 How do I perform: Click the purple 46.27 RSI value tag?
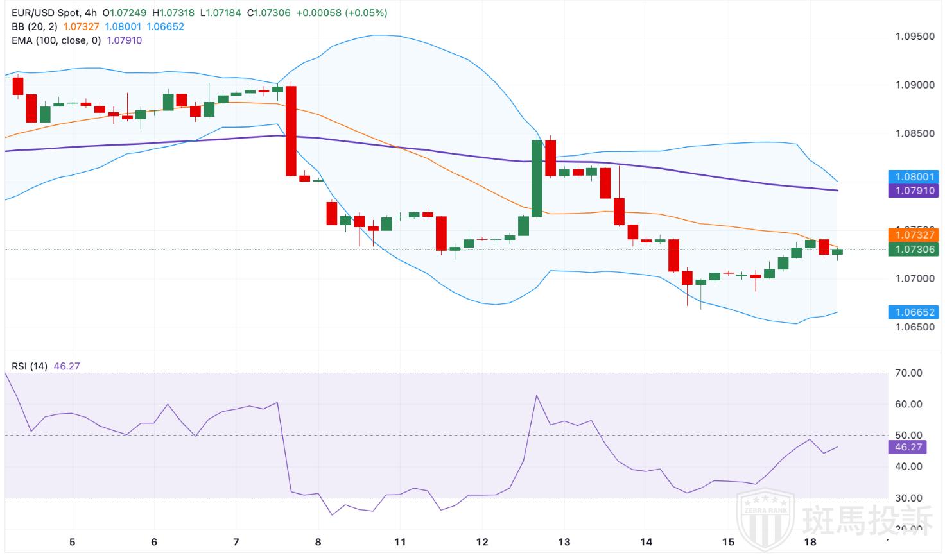click(908, 447)
